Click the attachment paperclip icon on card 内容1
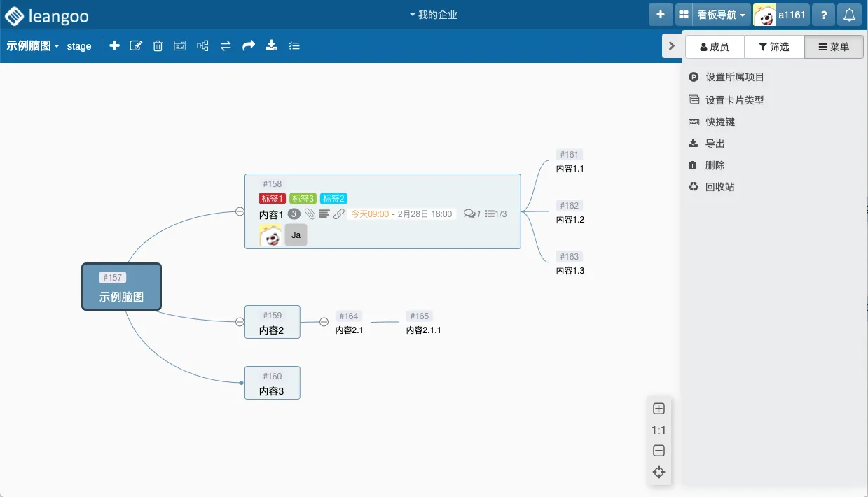868x497 pixels. (310, 214)
